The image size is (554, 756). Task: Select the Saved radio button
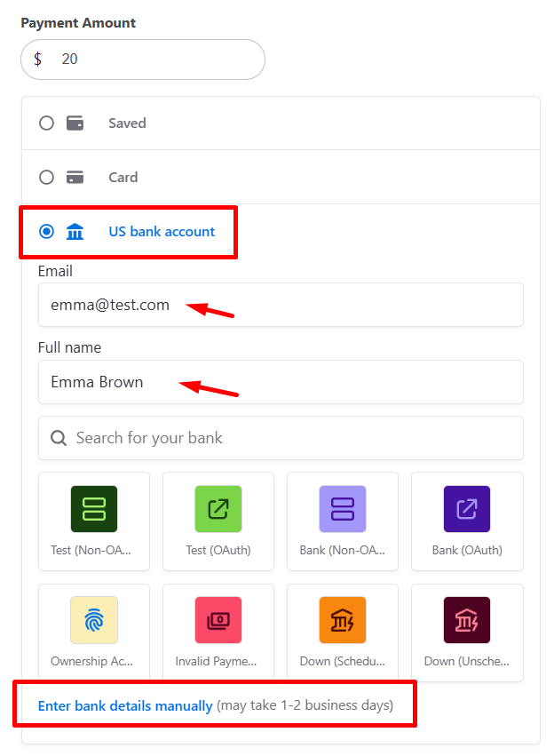(x=46, y=123)
